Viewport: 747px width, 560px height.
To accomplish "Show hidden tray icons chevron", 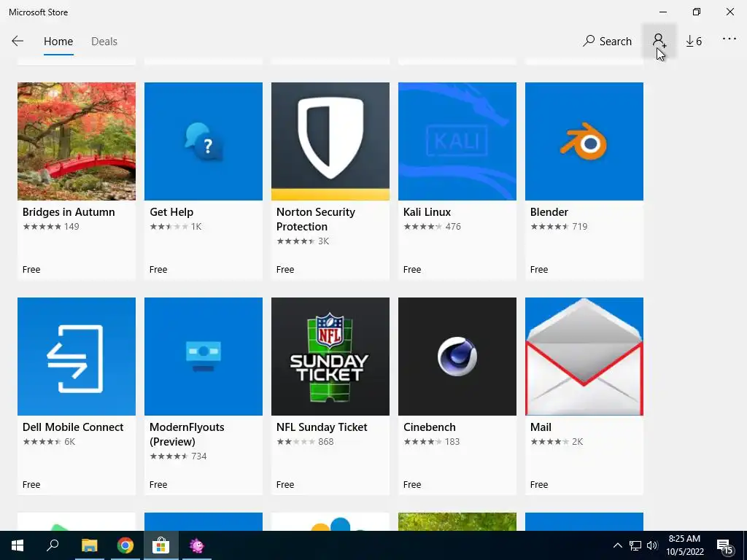I will tap(617, 545).
